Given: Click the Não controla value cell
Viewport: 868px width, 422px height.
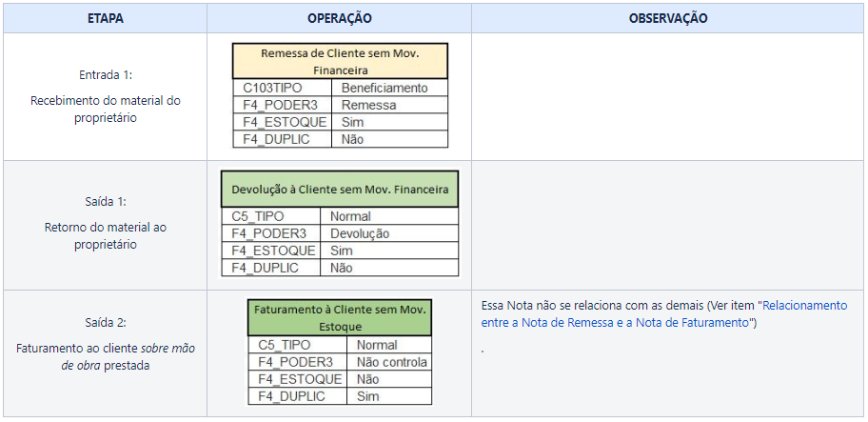Looking at the screenshot, I should point(389,362).
